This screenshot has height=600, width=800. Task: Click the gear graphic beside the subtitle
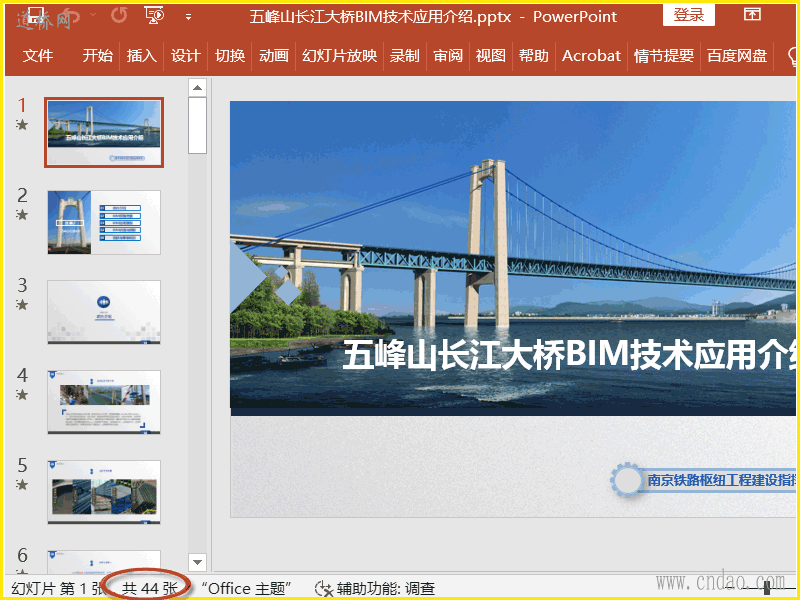[627, 480]
